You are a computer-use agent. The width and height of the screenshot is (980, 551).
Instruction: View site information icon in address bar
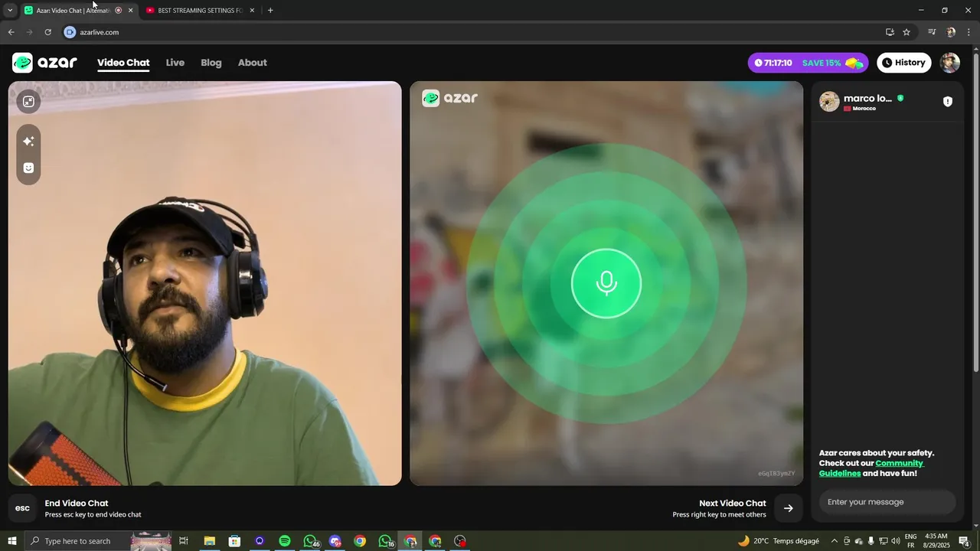click(x=70, y=32)
